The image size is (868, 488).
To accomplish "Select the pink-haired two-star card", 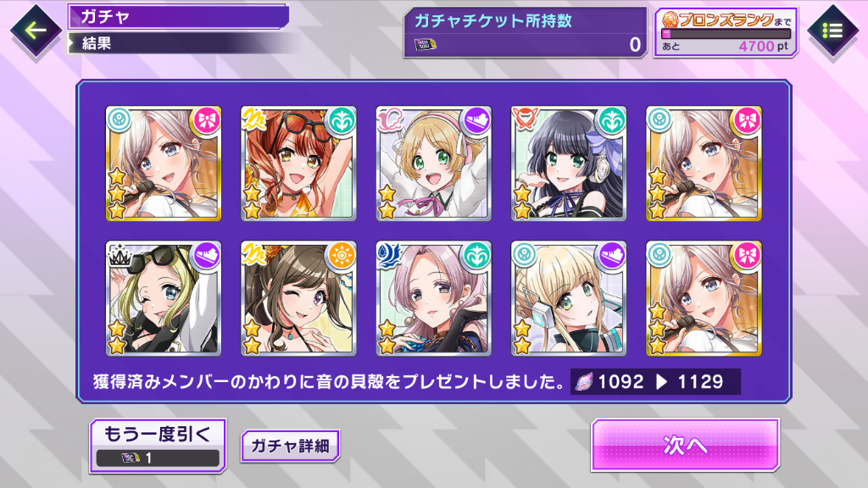I will 433,299.
